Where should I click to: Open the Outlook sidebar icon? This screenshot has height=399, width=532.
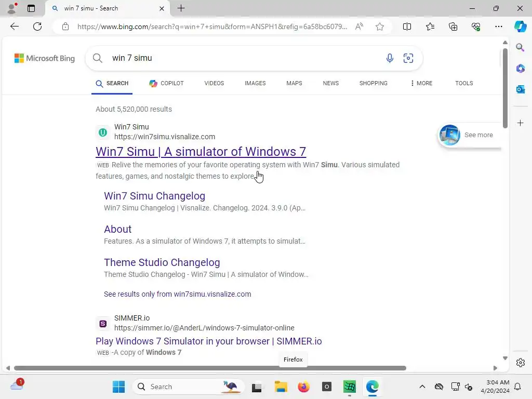point(520,89)
